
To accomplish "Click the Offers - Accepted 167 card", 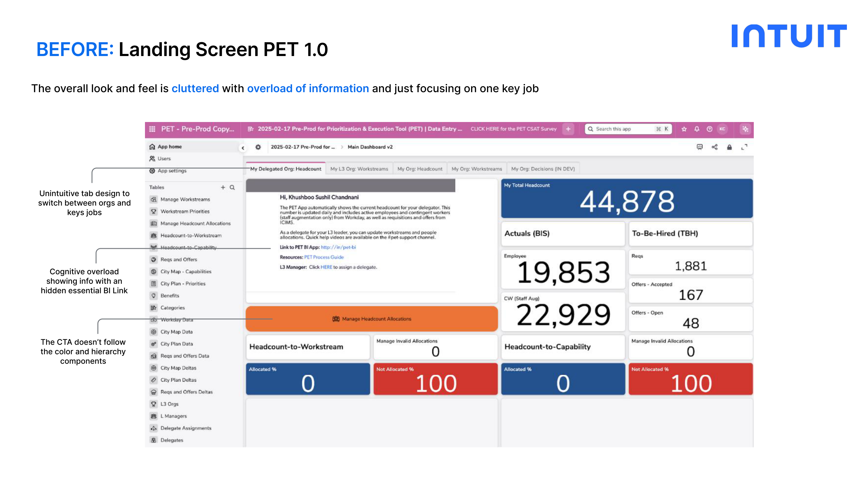I will click(690, 290).
